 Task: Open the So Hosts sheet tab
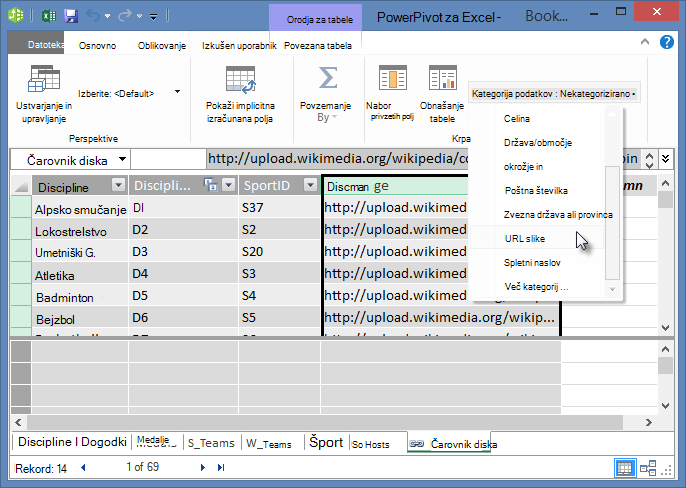tap(371, 444)
